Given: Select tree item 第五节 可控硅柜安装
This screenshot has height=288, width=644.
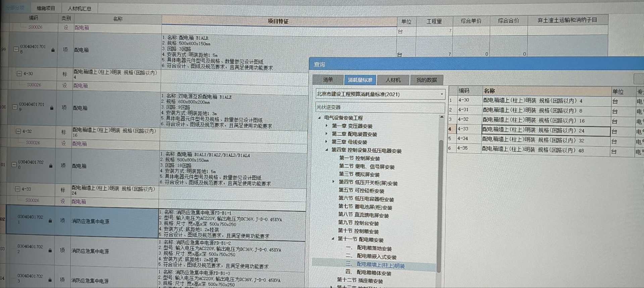Looking at the screenshot, I should (x=361, y=190).
